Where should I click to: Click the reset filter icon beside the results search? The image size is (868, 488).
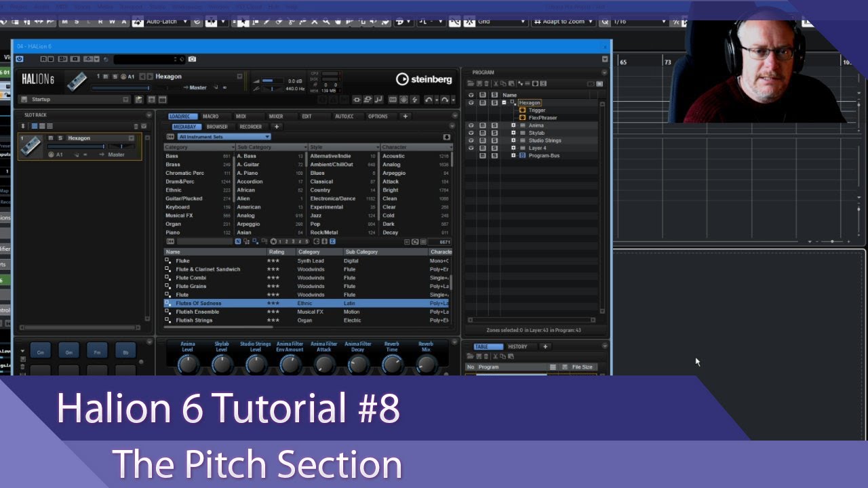pyautogui.click(x=170, y=241)
